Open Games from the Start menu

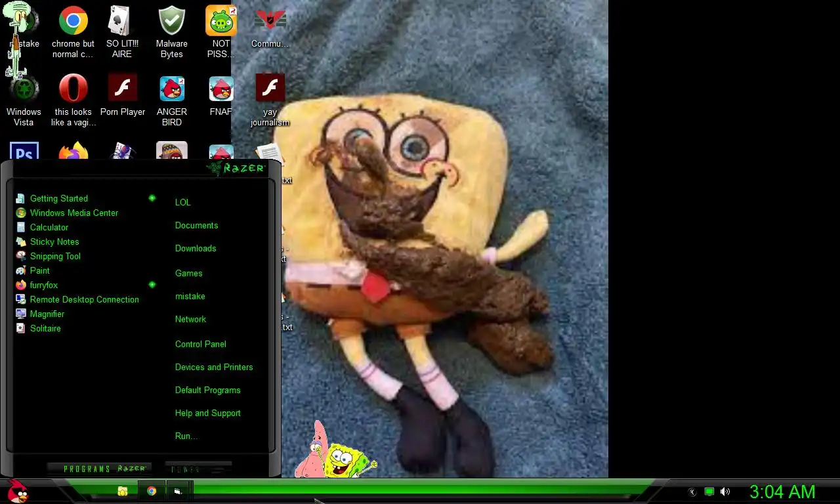pyautogui.click(x=189, y=273)
